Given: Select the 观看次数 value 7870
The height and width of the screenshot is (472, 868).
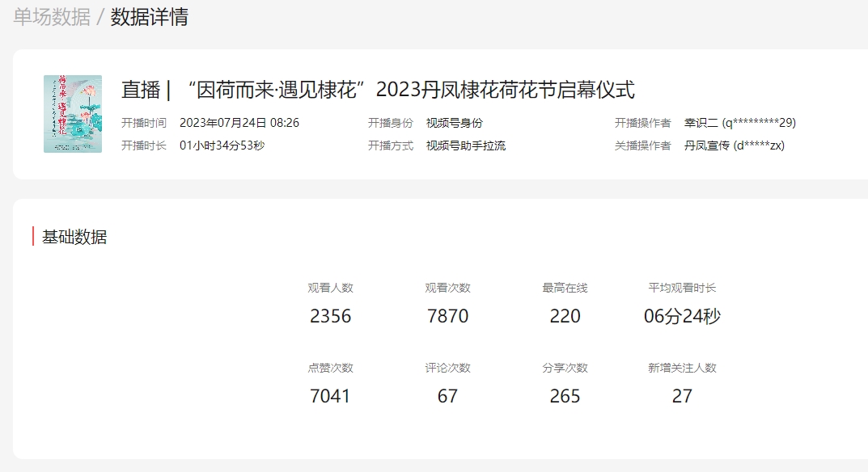Looking at the screenshot, I should click(448, 316).
